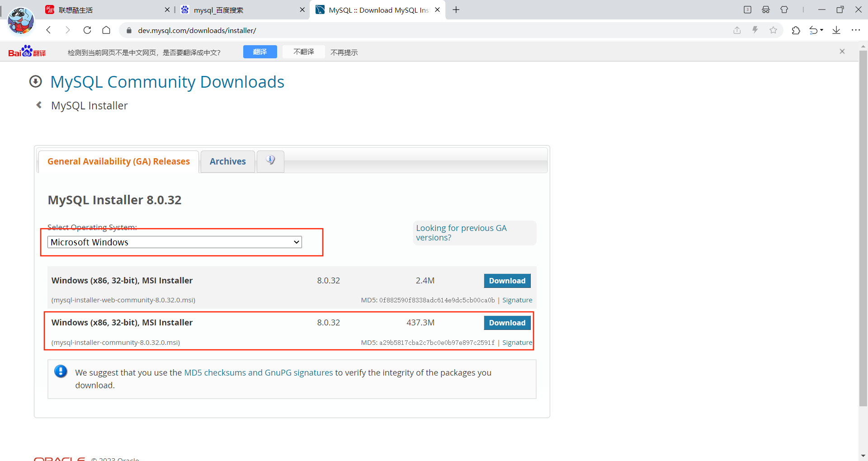The width and height of the screenshot is (868, 461).
Task: Click the back chevron before MySQL Installer
Action: coord(39,105)
